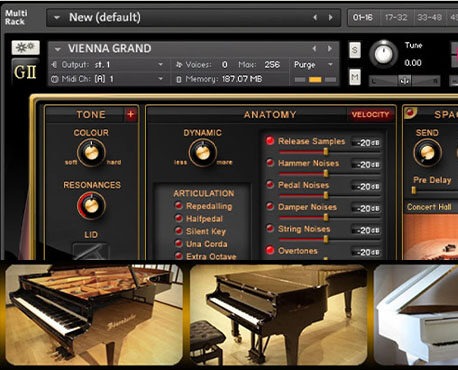Adjust the Tune knob
Image resolution: width=458 pixels, height=370 pixels.
point(383,53)
